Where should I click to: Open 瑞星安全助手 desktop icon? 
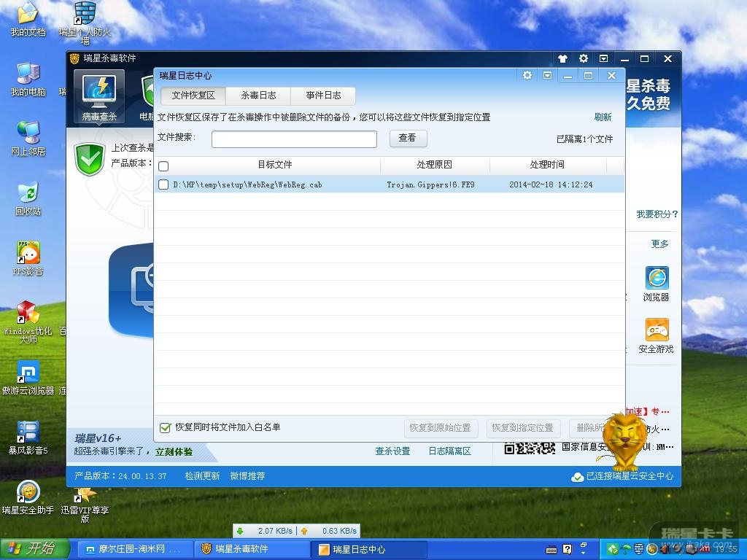tap(28, 497)
